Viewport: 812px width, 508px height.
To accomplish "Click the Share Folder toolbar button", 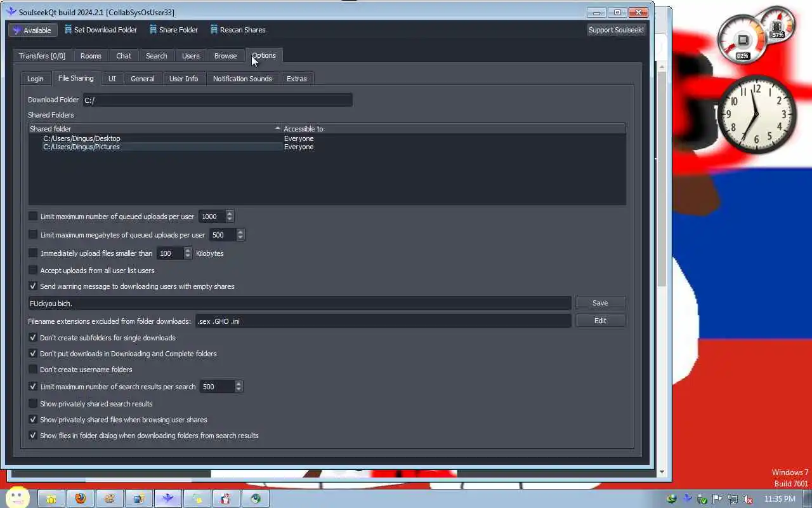I will (x=173, y=30).
